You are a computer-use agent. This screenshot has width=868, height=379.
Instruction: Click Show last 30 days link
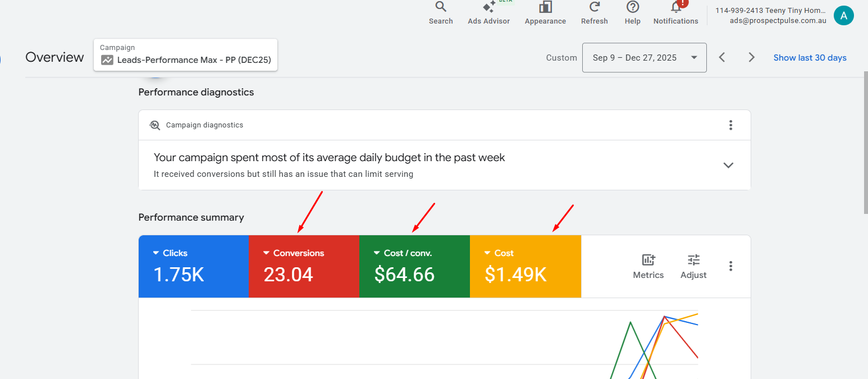pyautogui.click(x=810, y=58)
